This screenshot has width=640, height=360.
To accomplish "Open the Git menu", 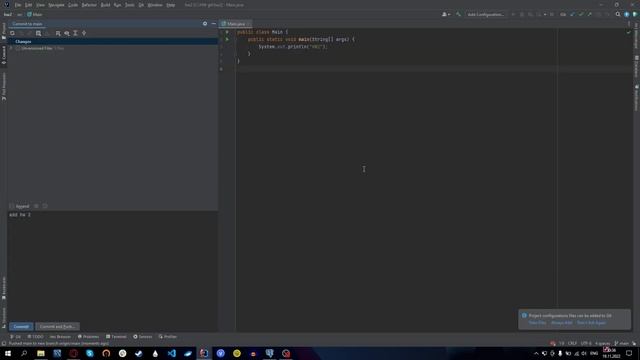I will (x=141, y=5).
